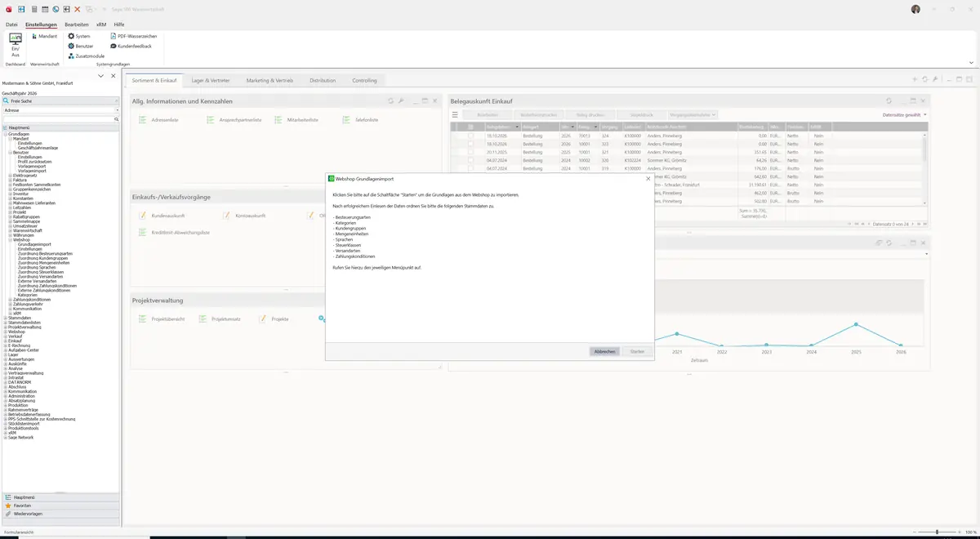Screen dimensions: 980x539
Task: Expand the Verkauf tree node
Action: [6, 336]
